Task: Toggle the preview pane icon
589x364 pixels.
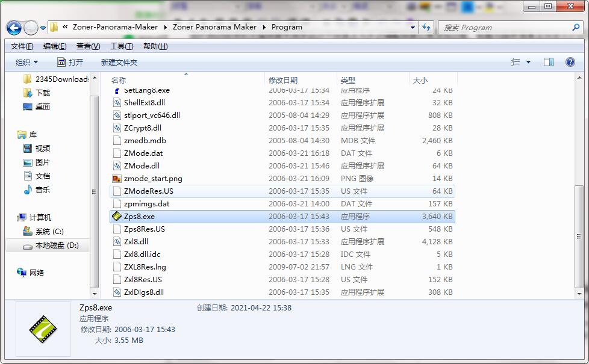Action: 549,62
